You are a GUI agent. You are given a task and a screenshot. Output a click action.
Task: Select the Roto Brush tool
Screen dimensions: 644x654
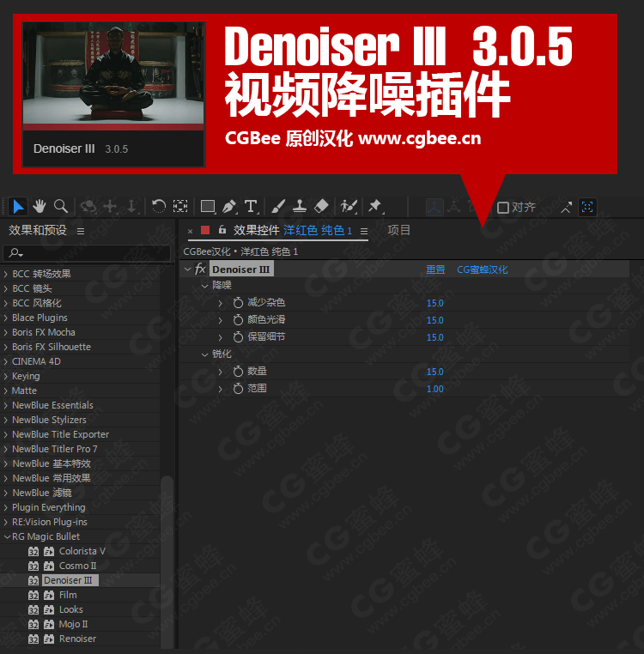tap(349, 207)
